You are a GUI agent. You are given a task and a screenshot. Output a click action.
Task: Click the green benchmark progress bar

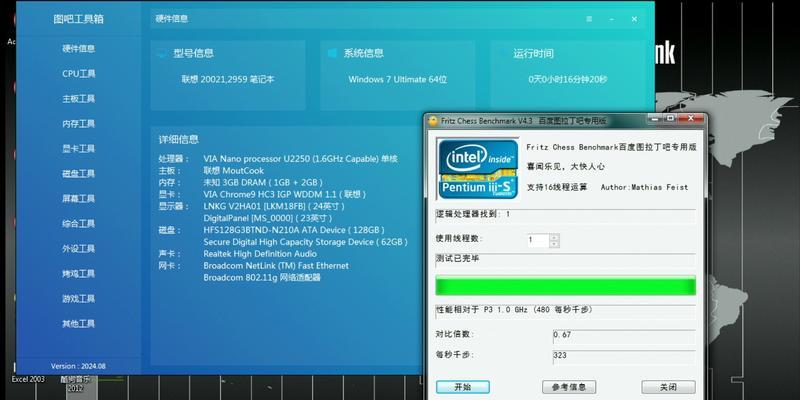[x=565, y=286]
